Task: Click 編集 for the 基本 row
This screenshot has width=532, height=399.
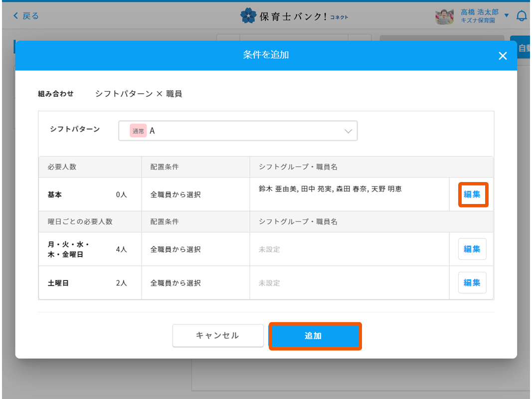Action: pyautogui.click(x=472, y=195)
